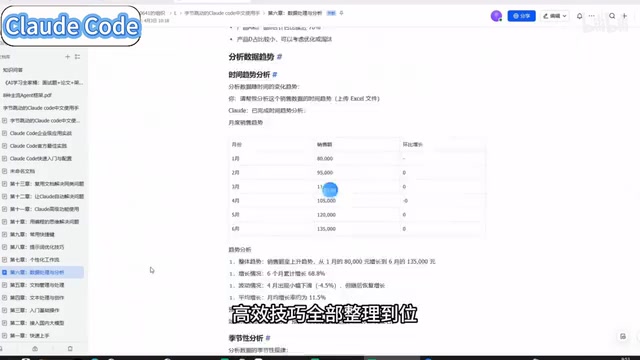Open sidebar folder 字节跳动的Claude code中文使用手
This screenshot has width=640, height=360.
pyautogui.click(x=41, y=108)
